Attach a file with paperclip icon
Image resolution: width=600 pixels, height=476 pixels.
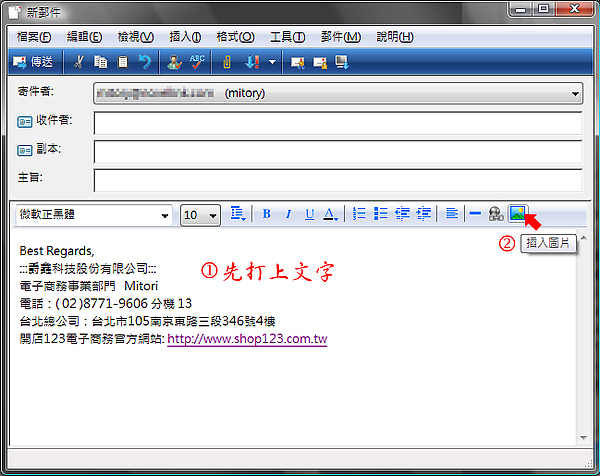227,62
